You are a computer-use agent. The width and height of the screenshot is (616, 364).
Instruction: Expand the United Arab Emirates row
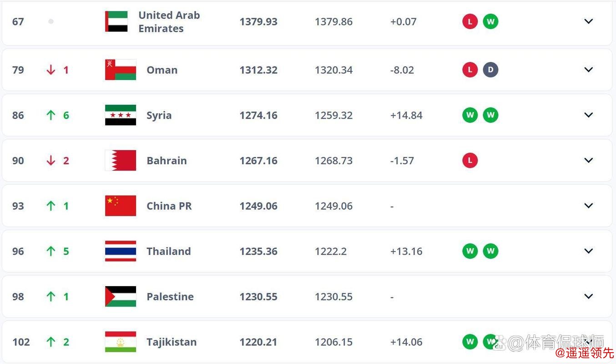[589, 21]
